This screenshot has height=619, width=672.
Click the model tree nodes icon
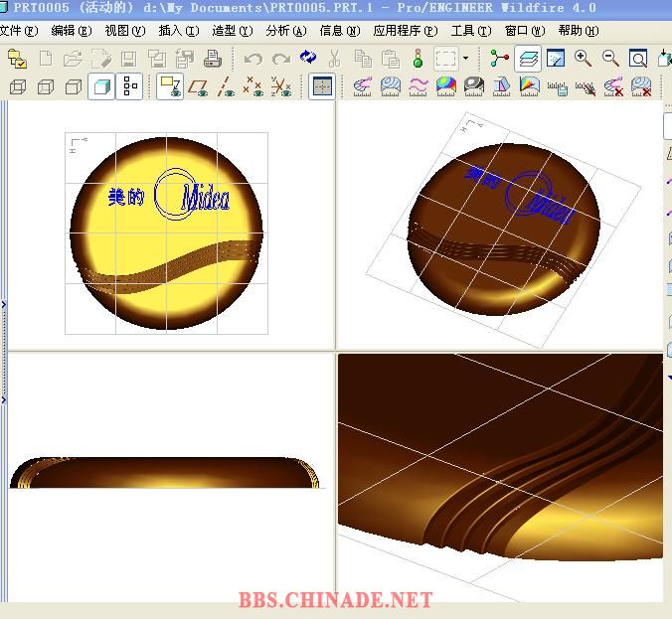(499, 59)
